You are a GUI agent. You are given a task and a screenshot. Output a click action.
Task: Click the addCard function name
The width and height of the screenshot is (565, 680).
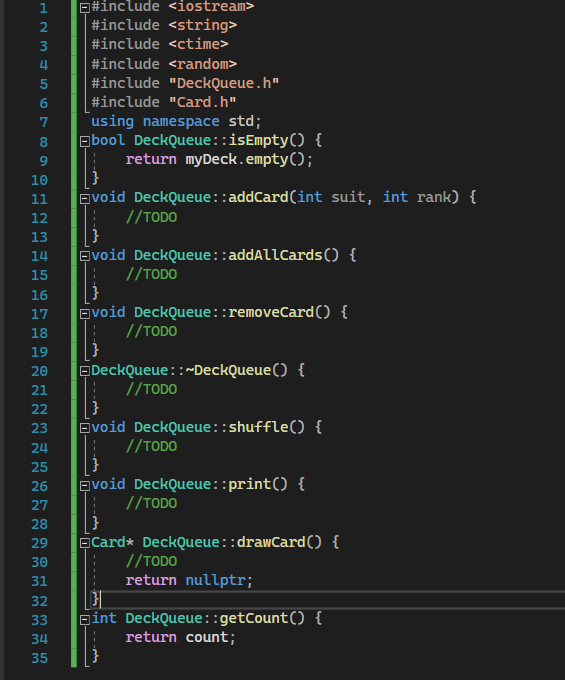click(258, 198)
